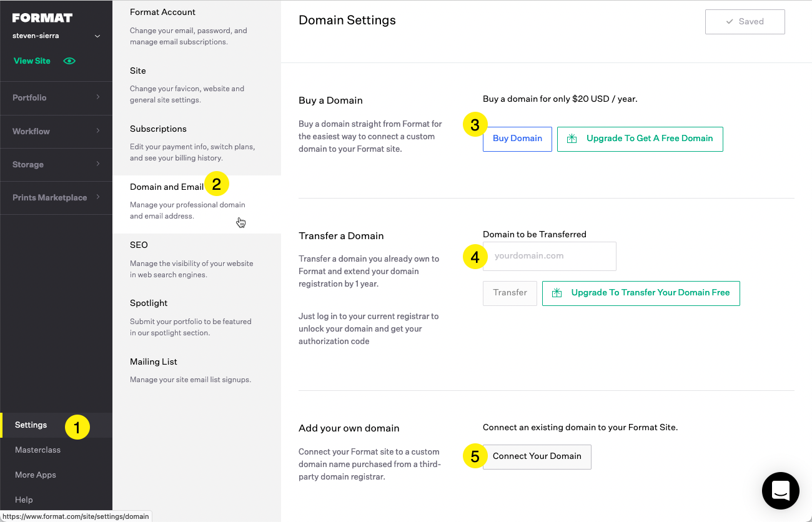Viewport: 812px width, 522px height.
Task: Expand the Storage menu
Action: [56, 164]
